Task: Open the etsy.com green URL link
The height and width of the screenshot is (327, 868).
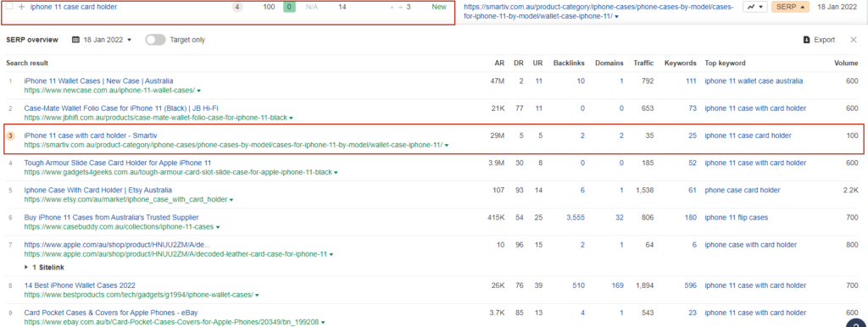Action: (x=125, y=200)
